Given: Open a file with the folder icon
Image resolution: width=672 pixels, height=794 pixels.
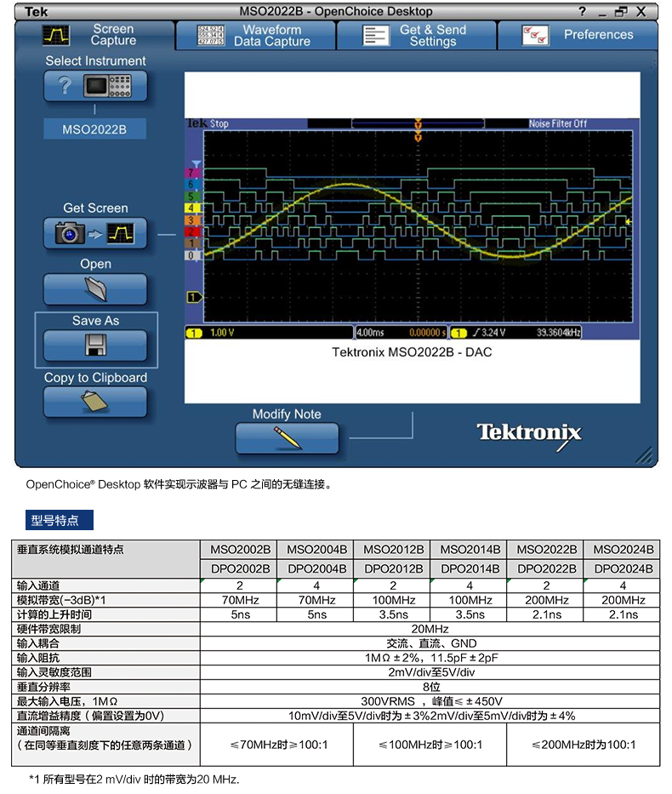Looking at the screenshot, I should point(95,289).
